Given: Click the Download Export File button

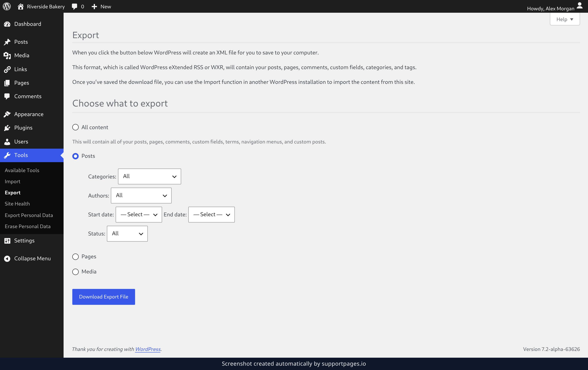Looking at the screenshot, I should (x=103, y=296).
